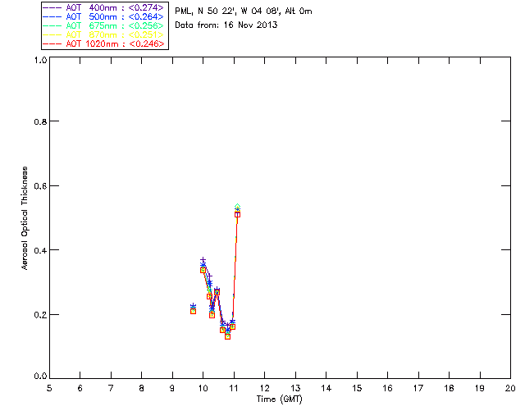Viewport: 525px width, 420px height.
Task: Click the purple plus marker near 0.37 AOT
Action: pyautogui.click(x=203, y=260)
